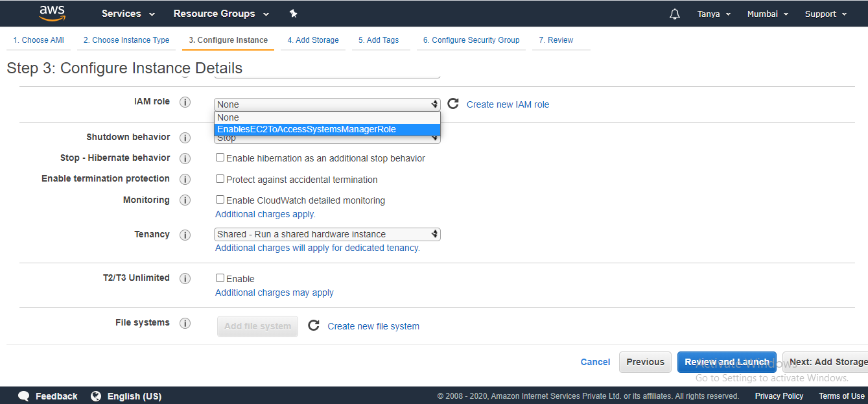
Task: Expand the Services menu
Action: click(128, 14)
